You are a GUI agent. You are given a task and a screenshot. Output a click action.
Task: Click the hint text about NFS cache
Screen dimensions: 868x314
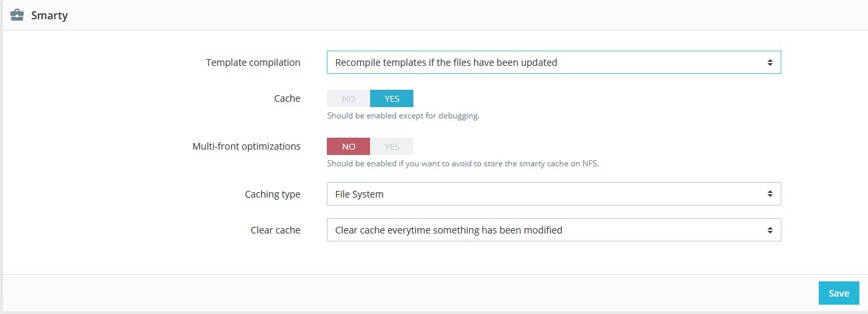[x=463, y=164]
